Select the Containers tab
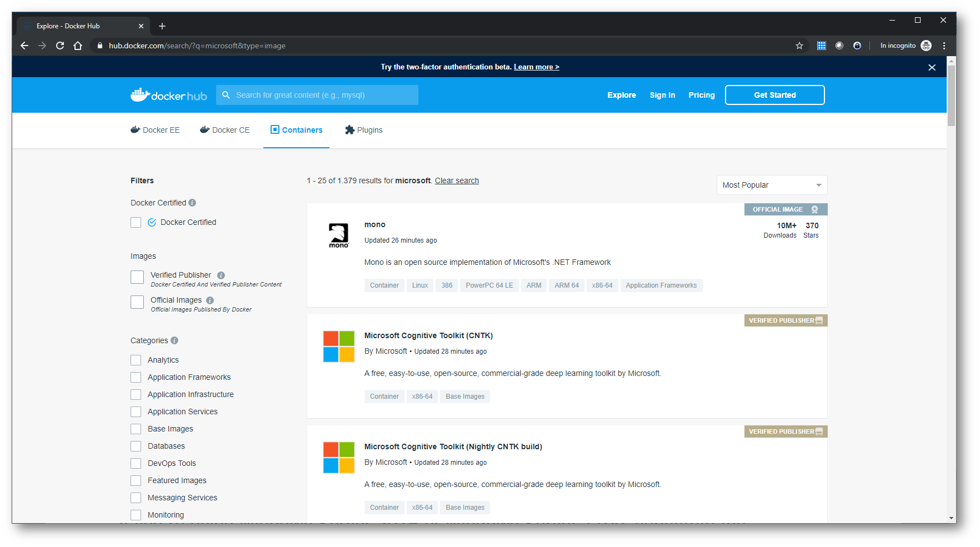 [x=296, y=130]
